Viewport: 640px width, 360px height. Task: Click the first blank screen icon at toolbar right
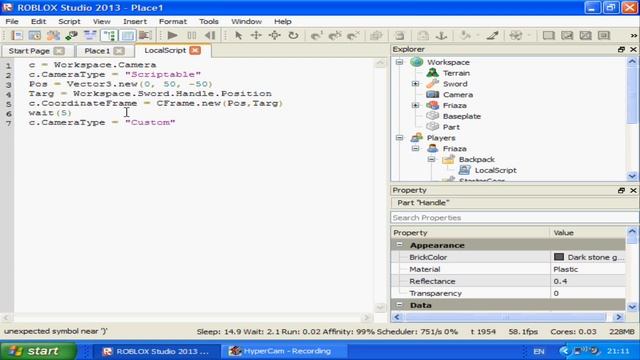tap(548, 36)
